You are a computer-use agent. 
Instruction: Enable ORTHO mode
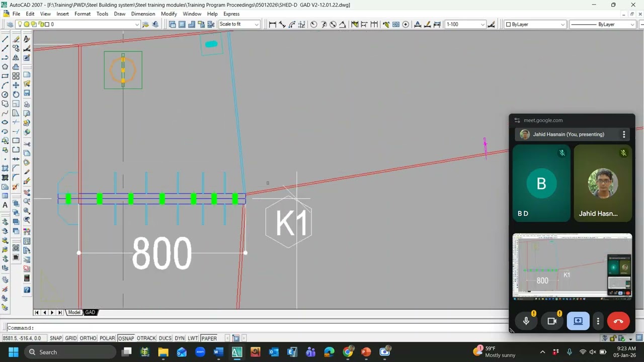[x=88, y=338]
